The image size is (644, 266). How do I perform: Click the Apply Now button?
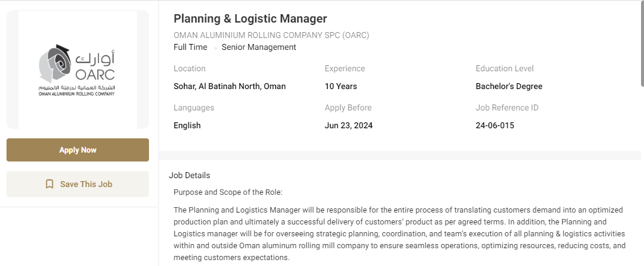[78, 150]
